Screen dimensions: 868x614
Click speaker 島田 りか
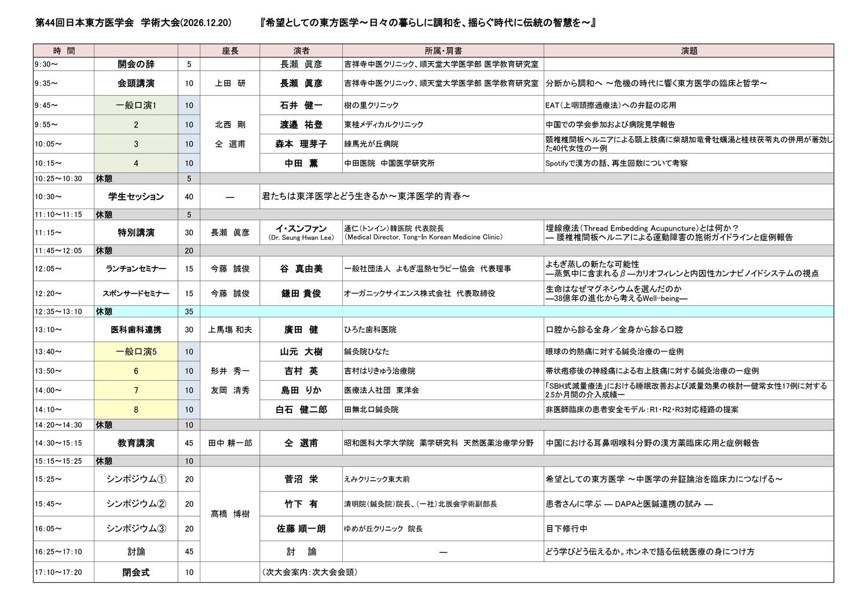(x=301, y=390)
